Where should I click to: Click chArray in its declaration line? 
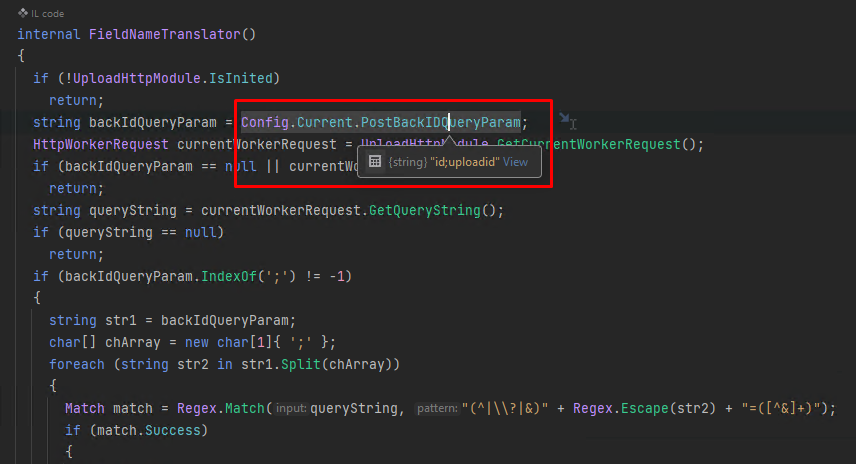pos(133,343)
